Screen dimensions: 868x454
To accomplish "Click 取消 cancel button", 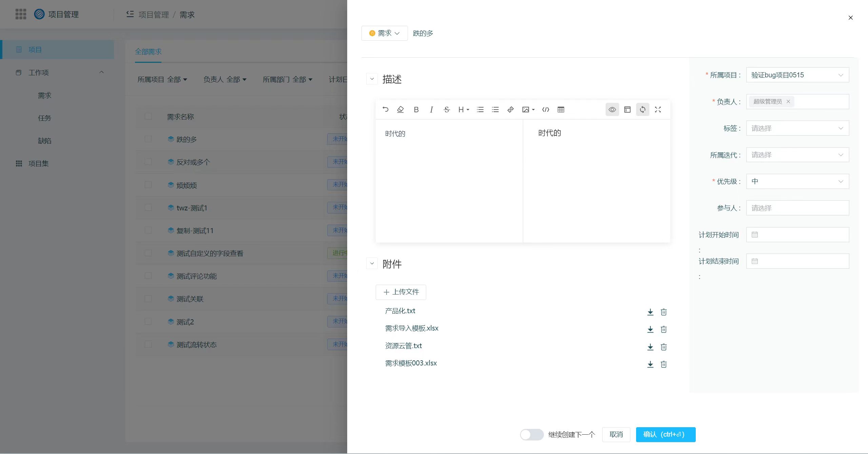I will 616,434.
